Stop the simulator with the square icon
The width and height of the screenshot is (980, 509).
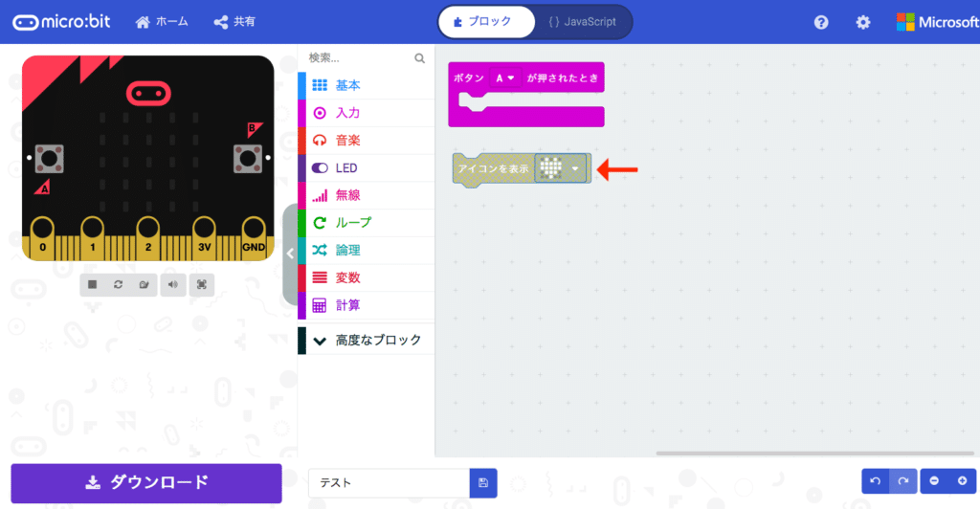coord(93,285)
